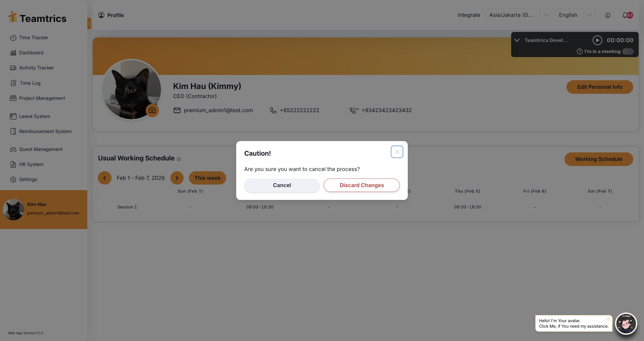Toggle the I'm in a meeting switch
Screen dimensions: 644x341
point(628,52)
